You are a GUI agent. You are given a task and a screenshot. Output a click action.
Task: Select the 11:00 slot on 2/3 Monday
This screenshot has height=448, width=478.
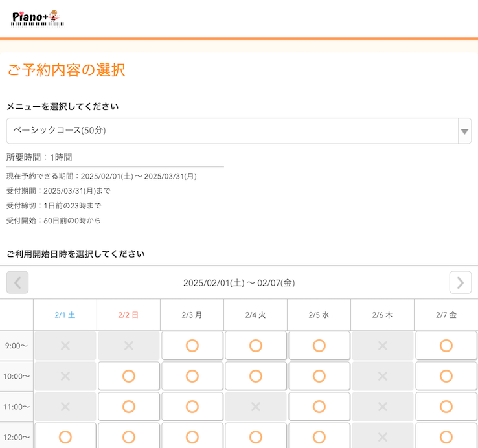pyautogui.click(x=192, y=407)
